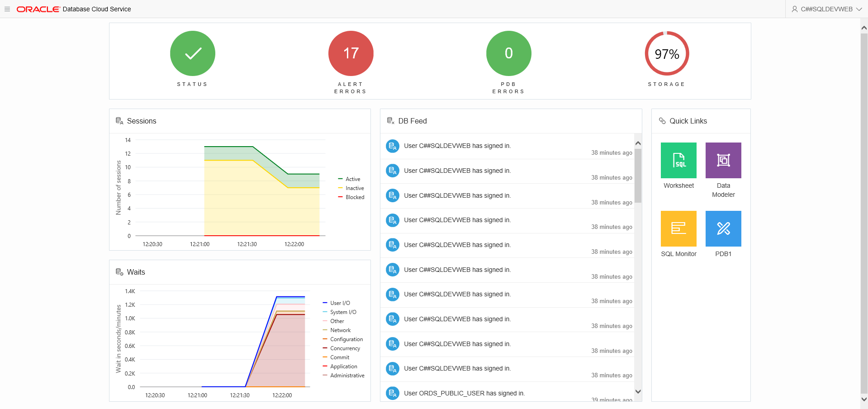Viewport: 868px width, 409px height.
Task: Toggle Application in Waits legend
Action: click(340, 366)
